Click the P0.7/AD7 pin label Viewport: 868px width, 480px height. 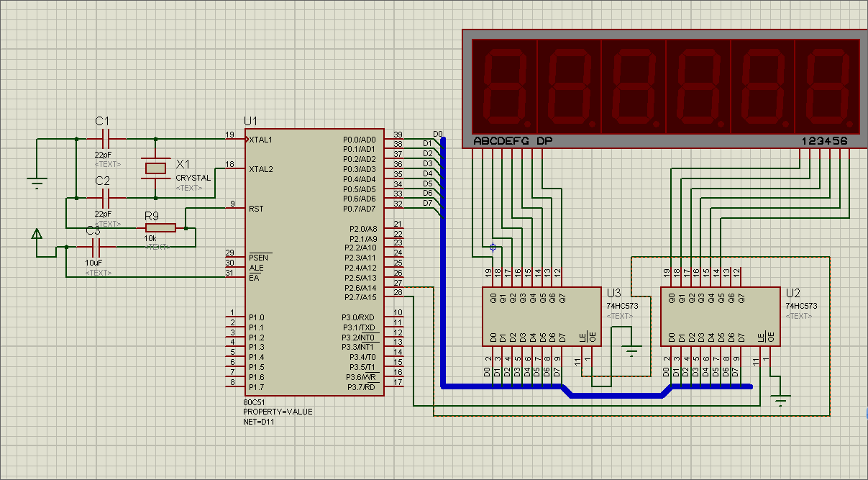(x=360, y=209)
